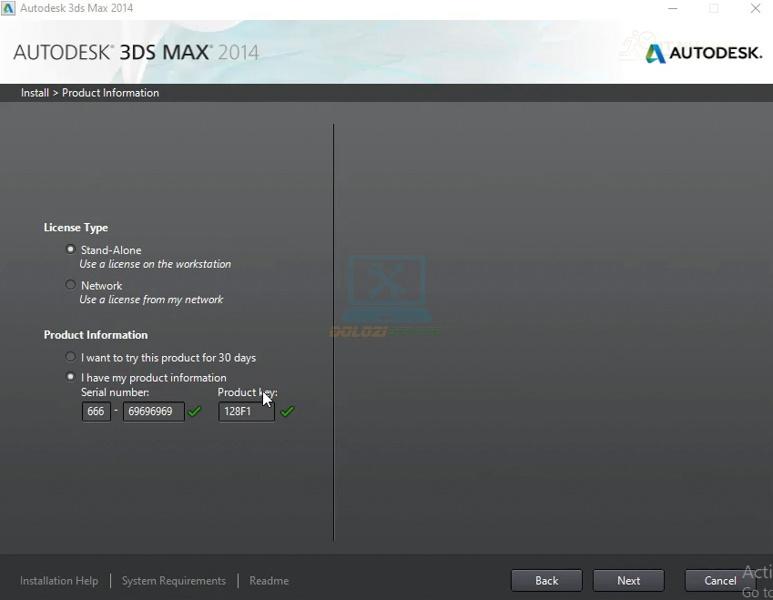The width and height of the screenshot is (773, 600).
Task: Click the Back button
Action: point(547,581)
